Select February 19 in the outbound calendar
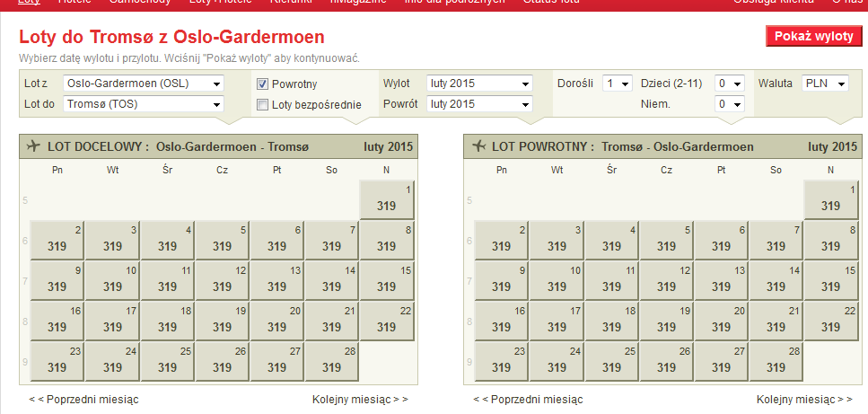 tap(222, 321)
